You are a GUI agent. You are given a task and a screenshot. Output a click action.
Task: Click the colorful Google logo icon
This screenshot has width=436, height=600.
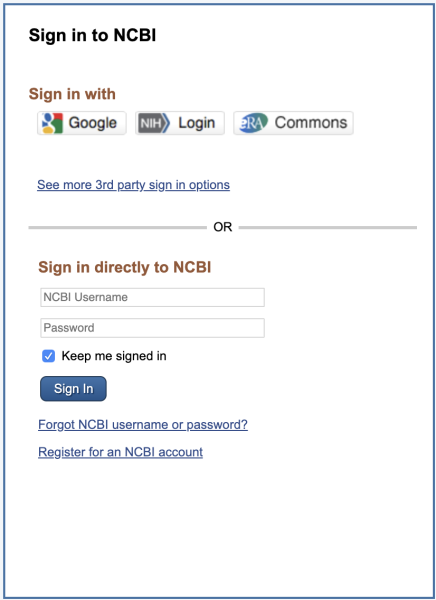pyautogui.click(x=52, y=123)
